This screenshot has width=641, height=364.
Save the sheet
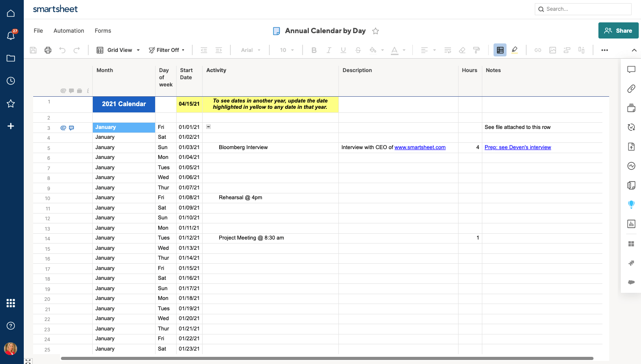coord(33,50)
